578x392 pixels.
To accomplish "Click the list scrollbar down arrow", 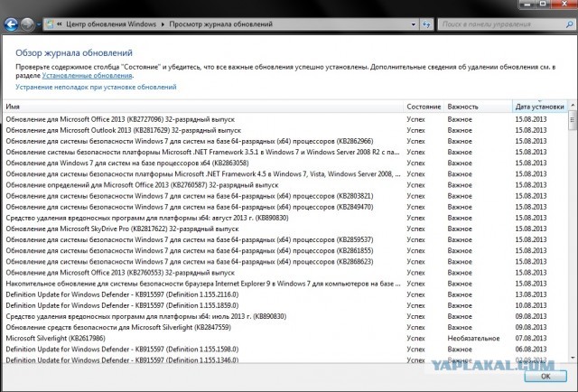I will pos(573,358).
